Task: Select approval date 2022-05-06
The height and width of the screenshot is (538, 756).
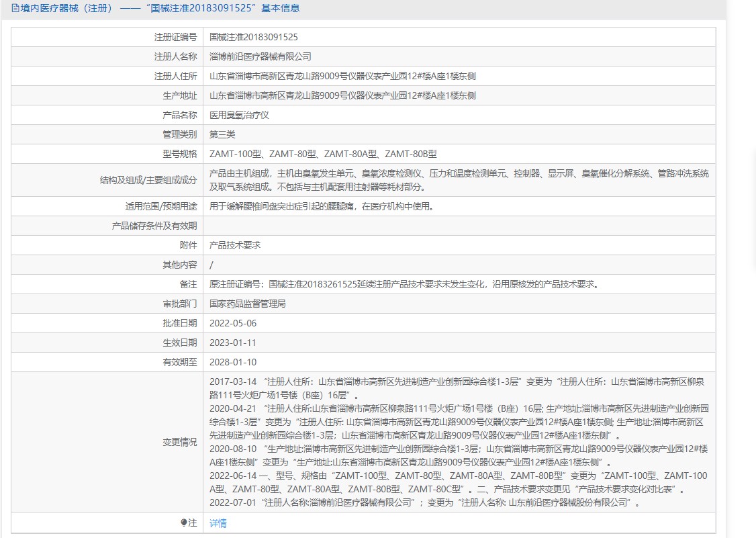Action: click(233, 323)
